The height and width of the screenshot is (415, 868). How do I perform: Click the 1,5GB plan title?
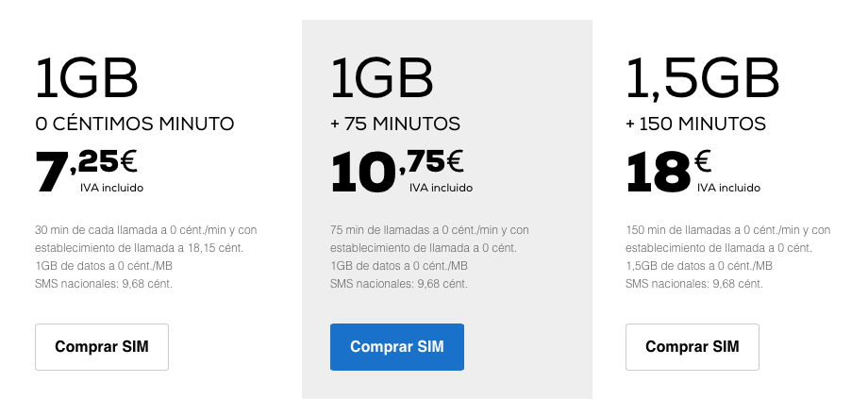click(703, 80)
